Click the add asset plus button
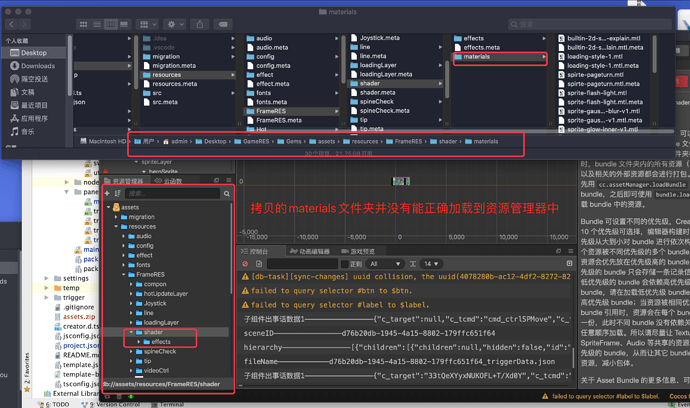The width and height of the screenshot is (690, 408). click(x=107, y=194)
